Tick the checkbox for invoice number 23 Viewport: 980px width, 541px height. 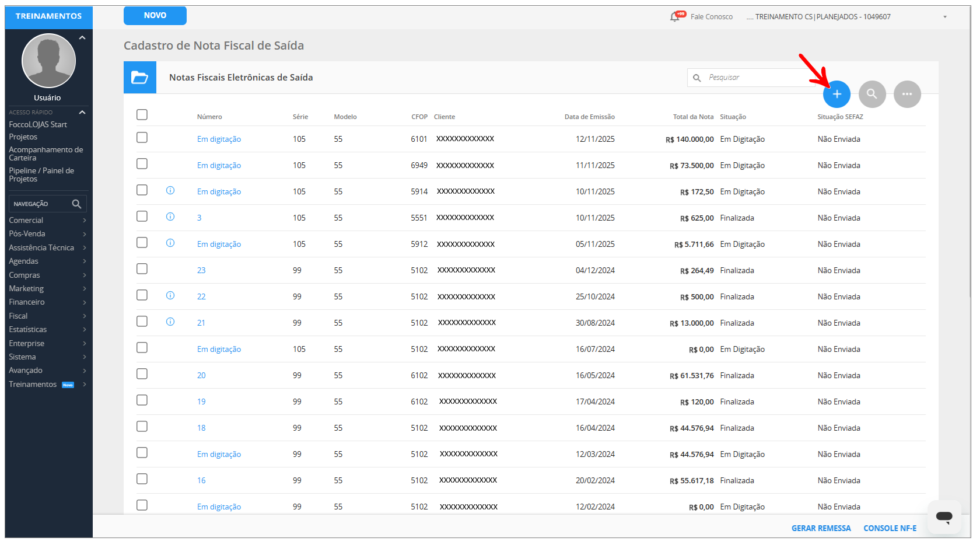pos(142,269)
